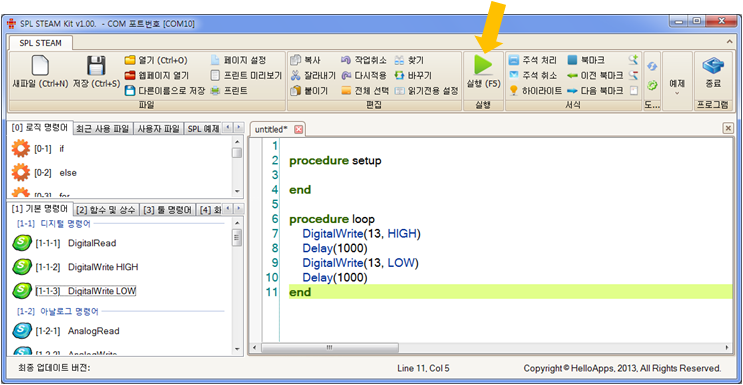This screenshot has width=743, height=385.
Task: Click the green gear sync icon
Action: (652, 85)
